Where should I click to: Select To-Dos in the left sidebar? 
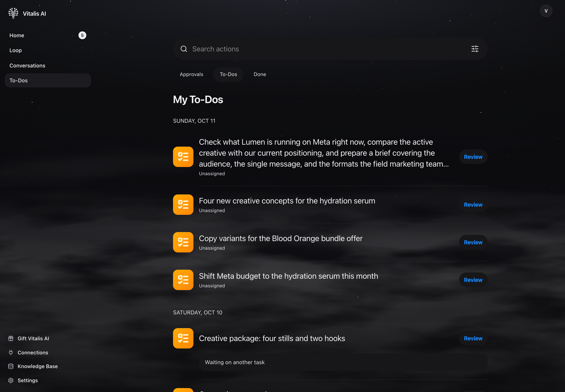48,80
